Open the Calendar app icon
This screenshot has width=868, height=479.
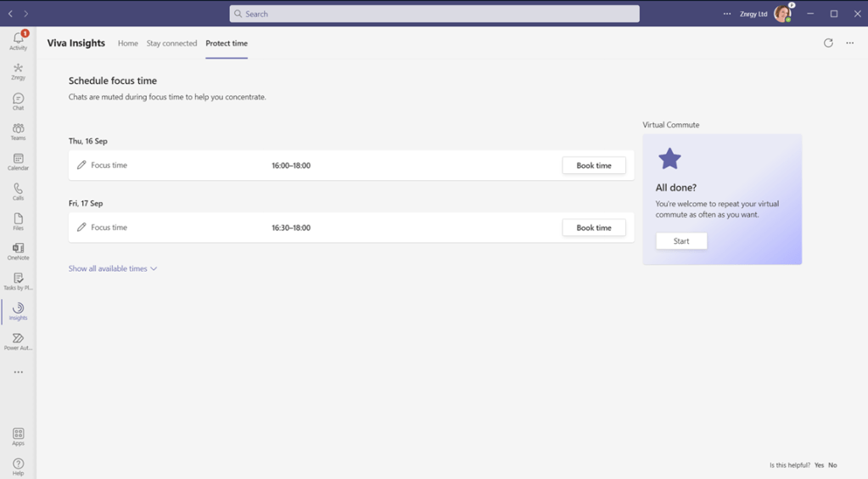pyautogui.click(x=18, y=161)
